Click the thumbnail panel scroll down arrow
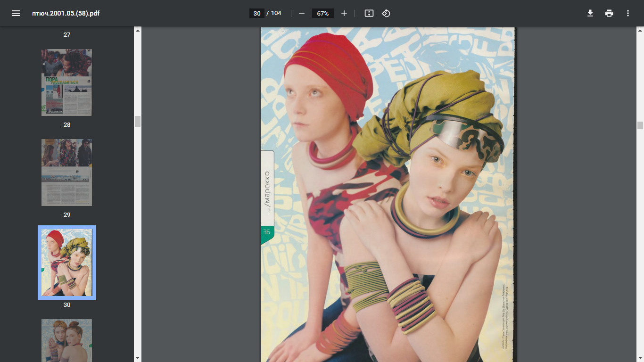 [x=138, y=358]
